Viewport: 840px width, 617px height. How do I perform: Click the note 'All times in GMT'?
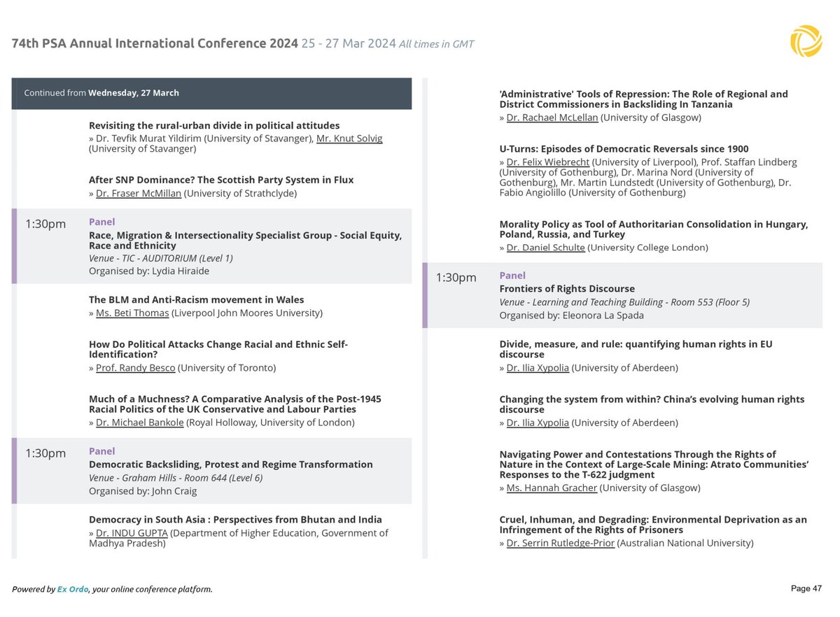(x=436, y=44)
